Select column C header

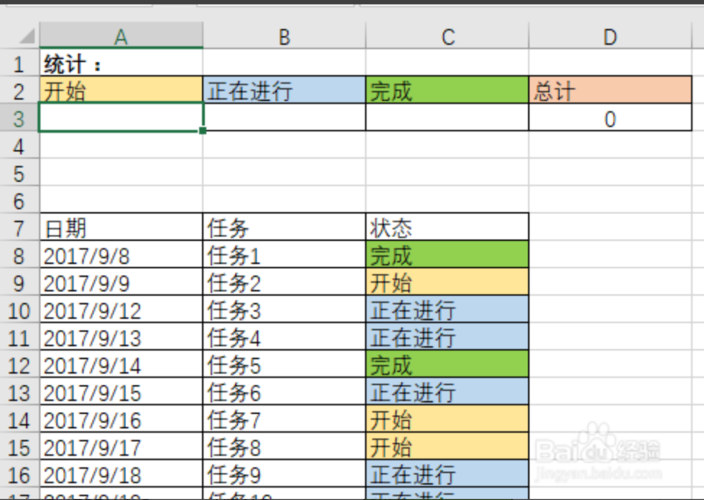pyautogui.click(x=448, y=36)
